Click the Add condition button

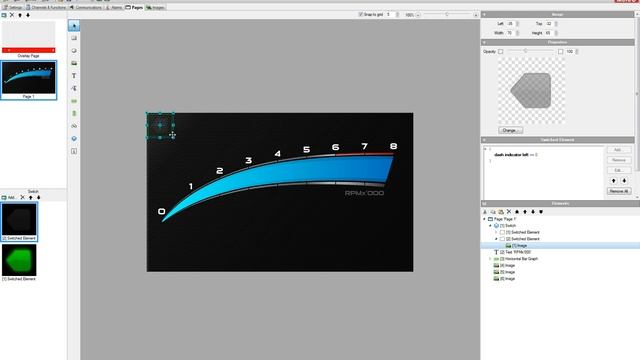tap(618, 150)
